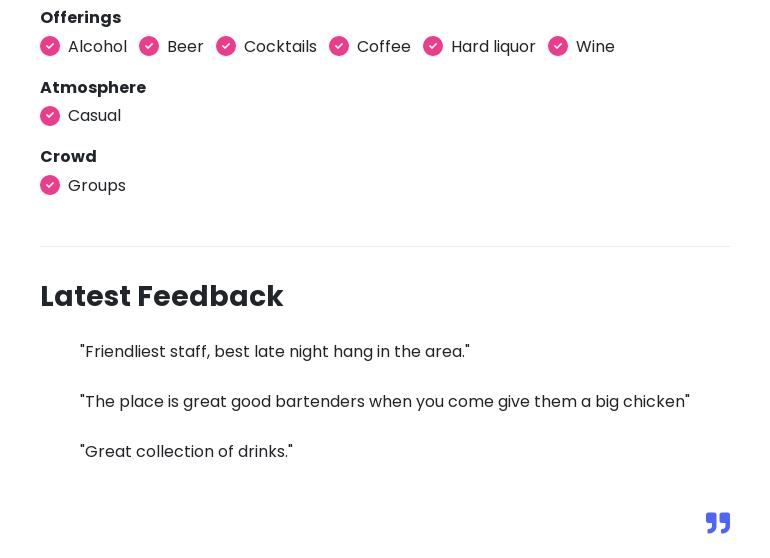Click the Atmosphere section heading

click(93, 88)
